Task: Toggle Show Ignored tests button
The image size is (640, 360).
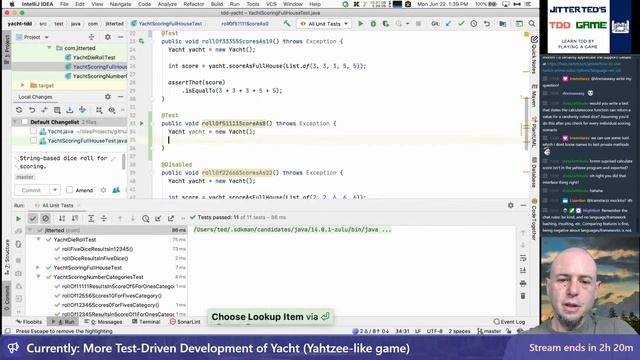Action: pos(45,219)
